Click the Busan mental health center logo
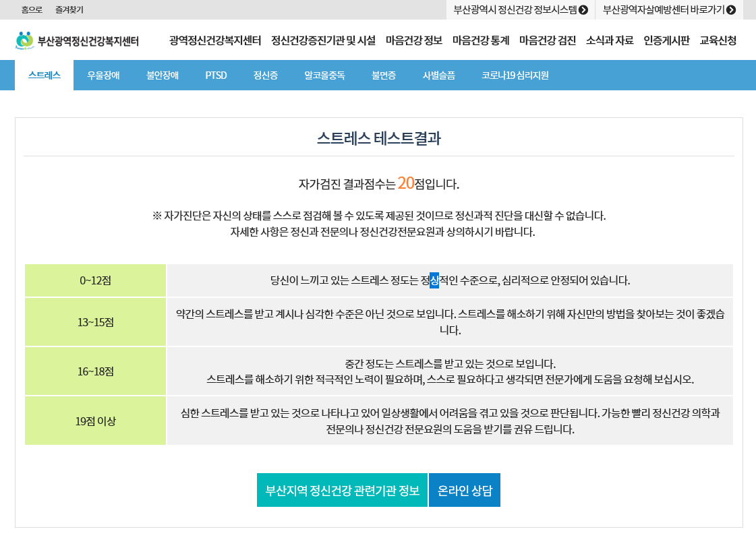Viewport: 756px width, 552px height. tap(76, 40)
